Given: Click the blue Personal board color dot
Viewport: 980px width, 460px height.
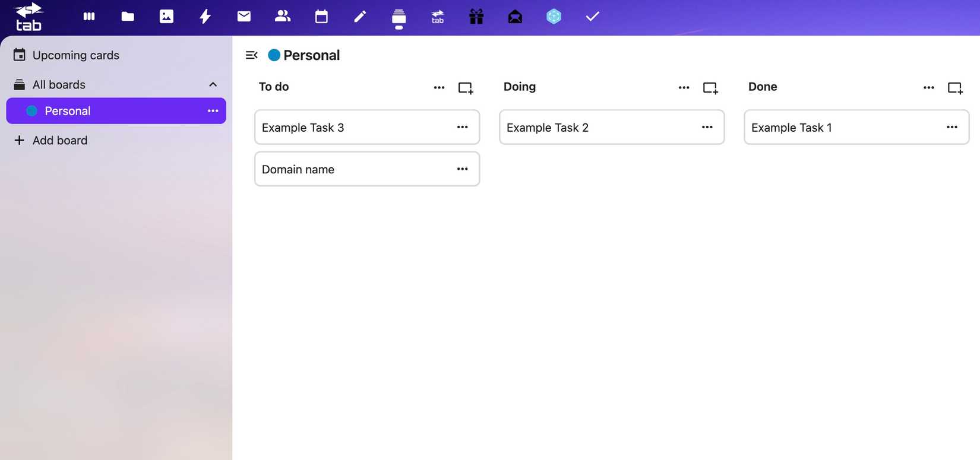Looking at the screenshot, I should [274, 55].
